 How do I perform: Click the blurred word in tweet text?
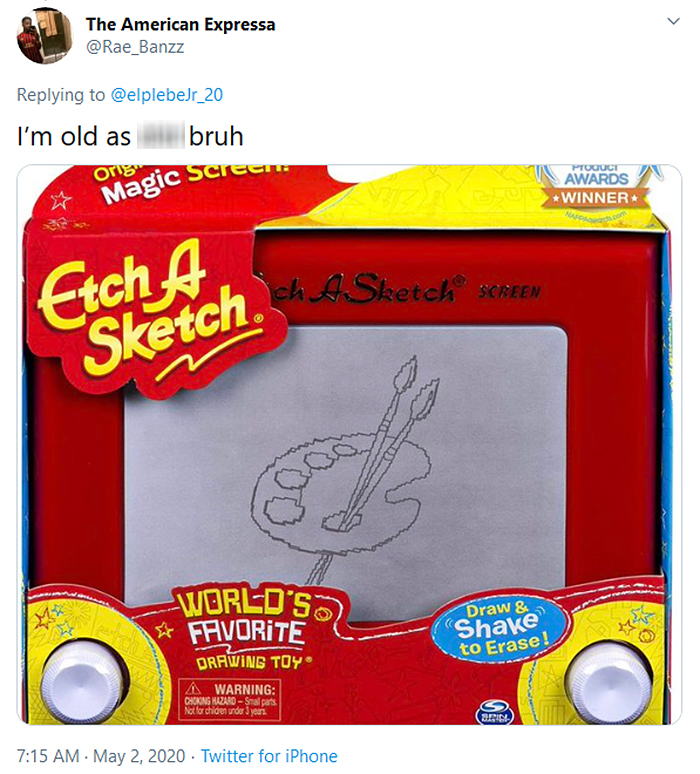pyautogui.click(x=160, y=135)
